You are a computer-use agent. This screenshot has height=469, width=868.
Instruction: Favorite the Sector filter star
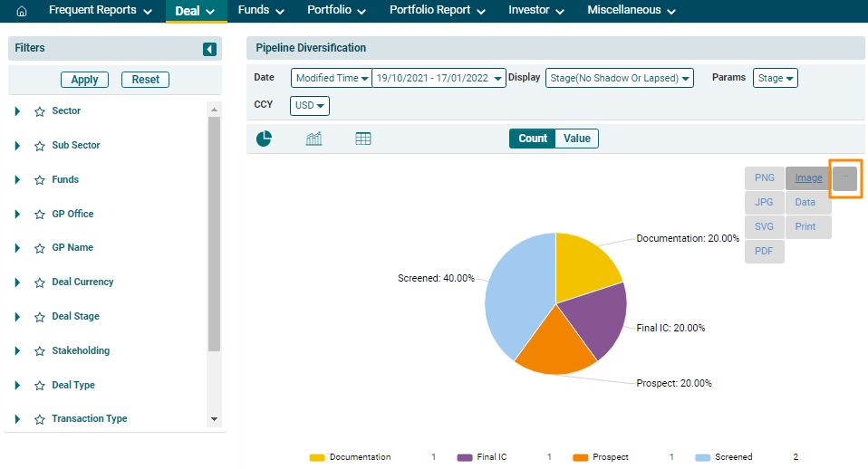pos(40,111)
